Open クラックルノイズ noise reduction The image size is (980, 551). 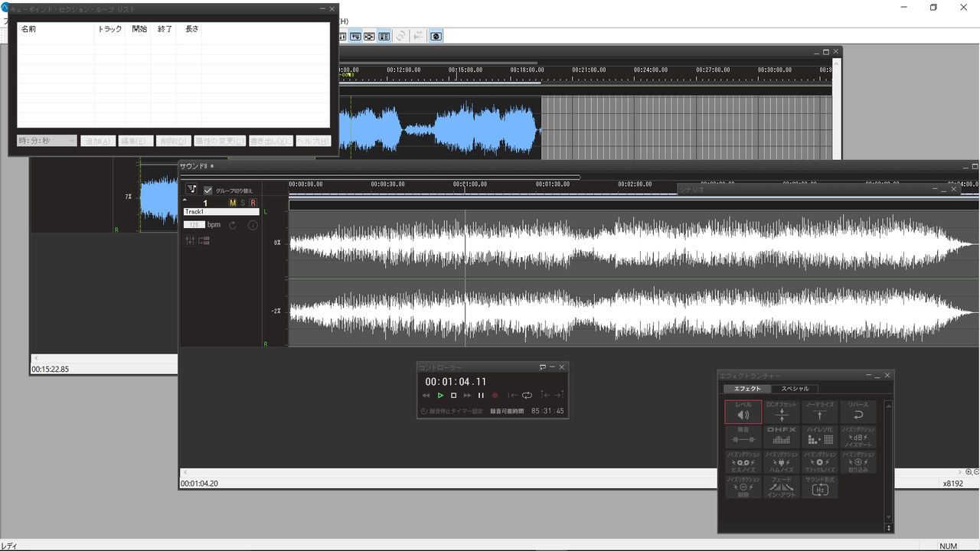coord(819,462)
